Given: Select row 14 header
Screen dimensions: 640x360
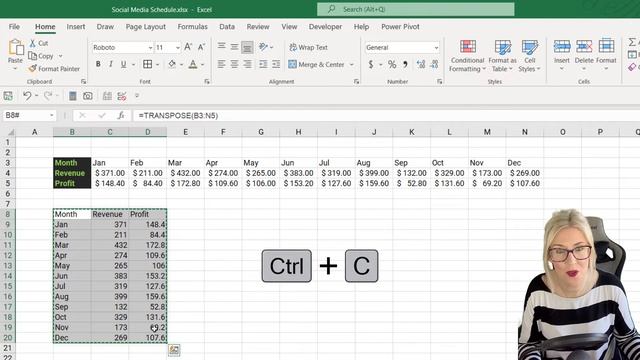Looking at the screenshot, I should click(8, 276).
